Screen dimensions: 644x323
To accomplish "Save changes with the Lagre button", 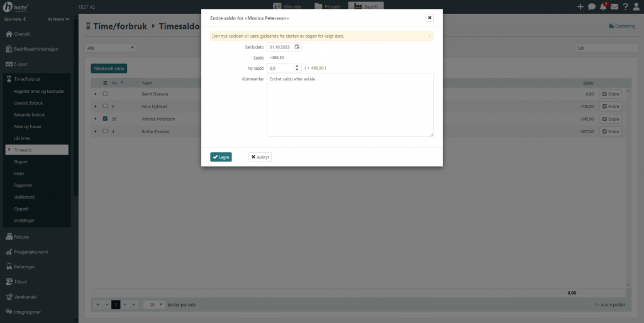I will [221, 157].
